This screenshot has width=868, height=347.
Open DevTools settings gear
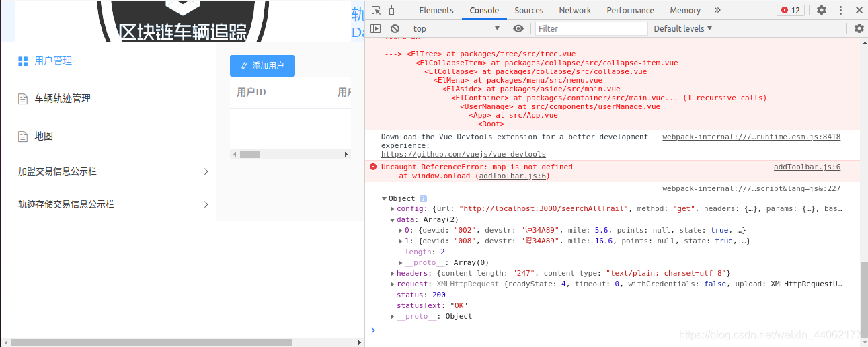click(822, 10)
